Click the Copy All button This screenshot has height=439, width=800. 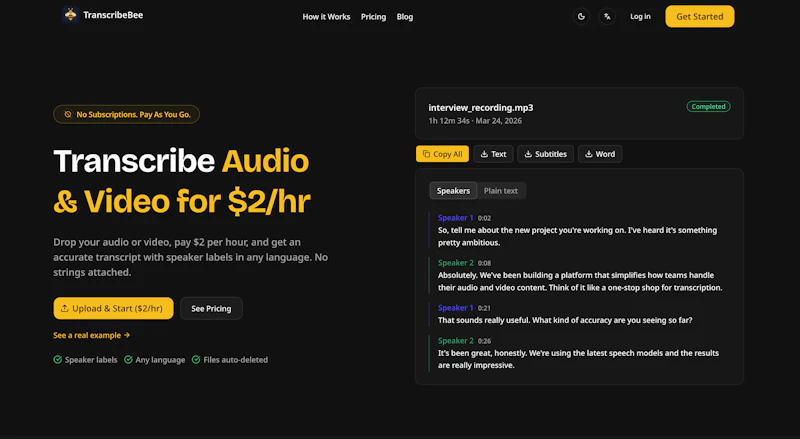[x=442, y=154]
